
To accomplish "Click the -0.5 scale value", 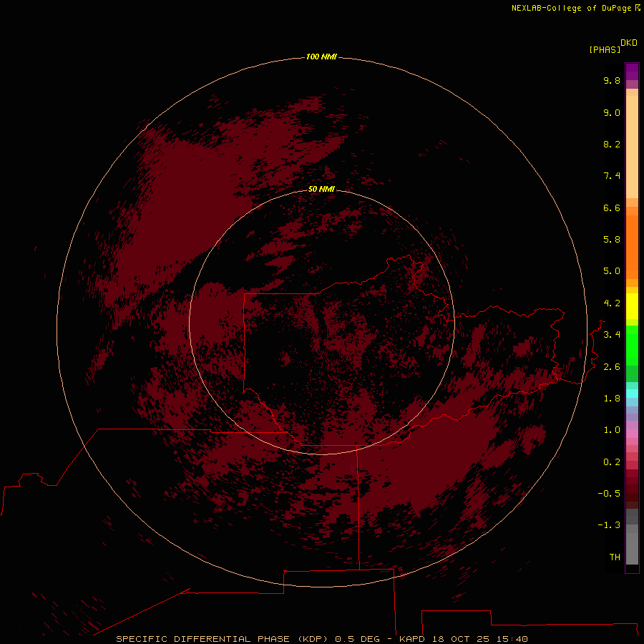I will click(x=609, y=494).
